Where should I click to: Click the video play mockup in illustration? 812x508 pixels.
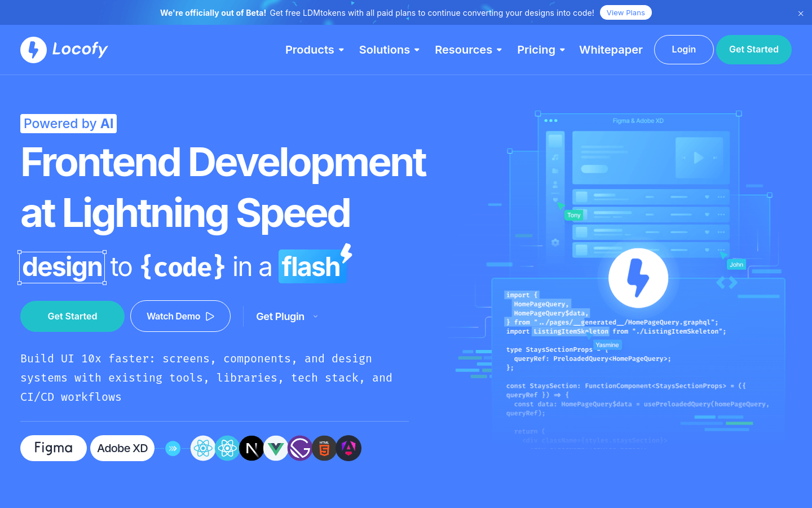pos(699,158)
